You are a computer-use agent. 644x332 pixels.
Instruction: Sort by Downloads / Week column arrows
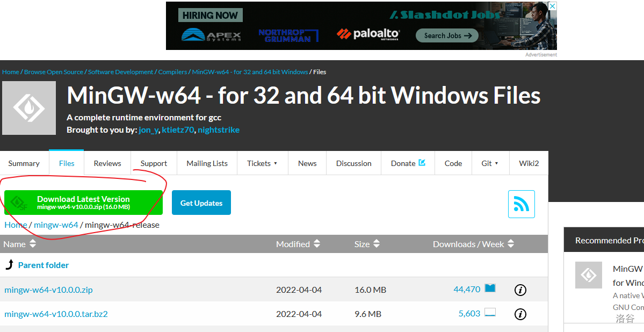pos(510,244)
